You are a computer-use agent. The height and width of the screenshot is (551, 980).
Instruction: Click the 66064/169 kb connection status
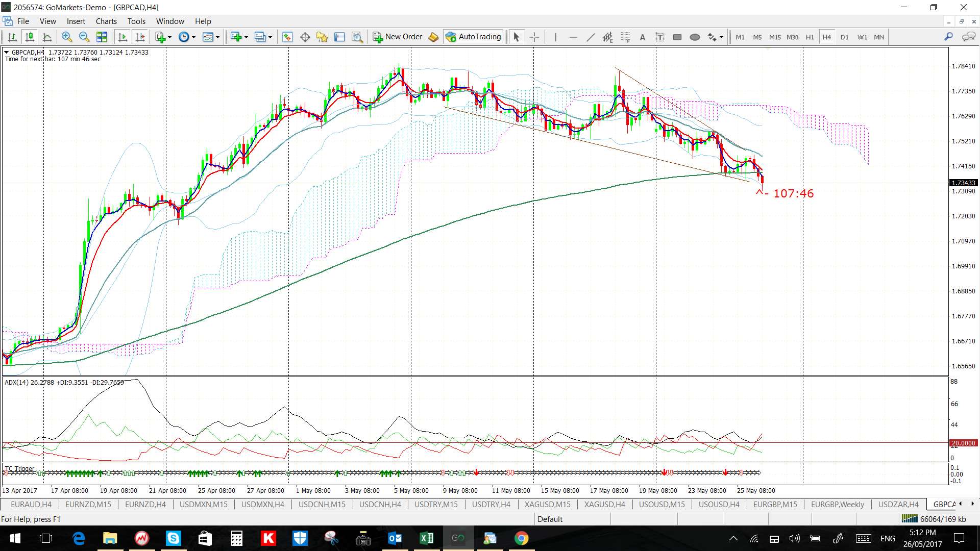point(934,519)
